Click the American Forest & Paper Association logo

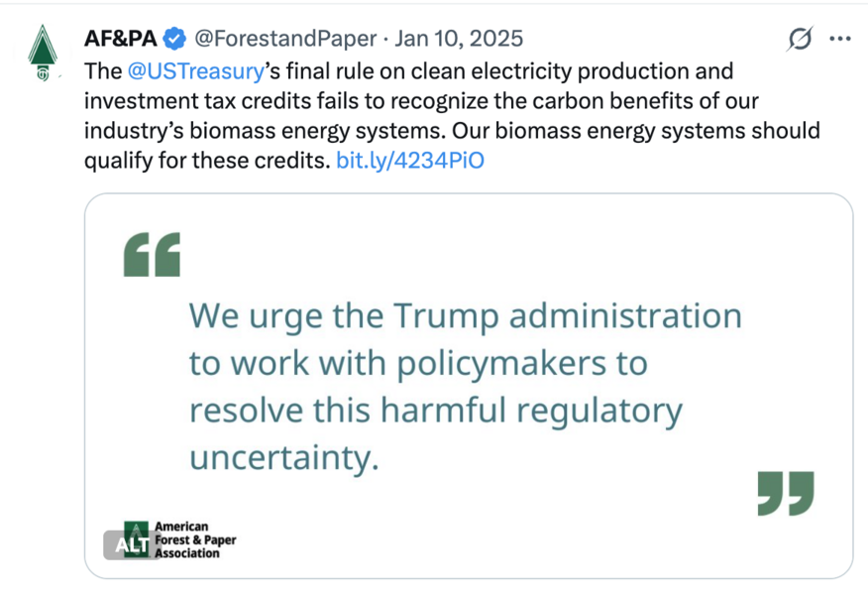188,539
